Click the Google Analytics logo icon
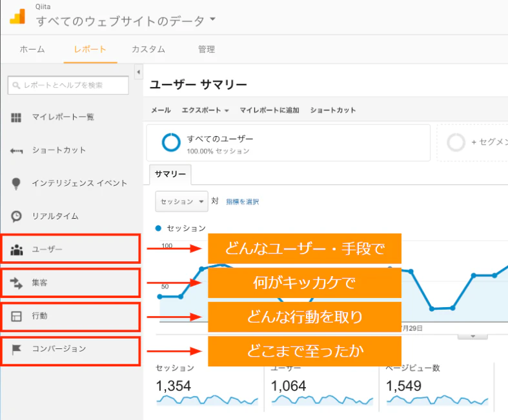 (x=17, y=16)
